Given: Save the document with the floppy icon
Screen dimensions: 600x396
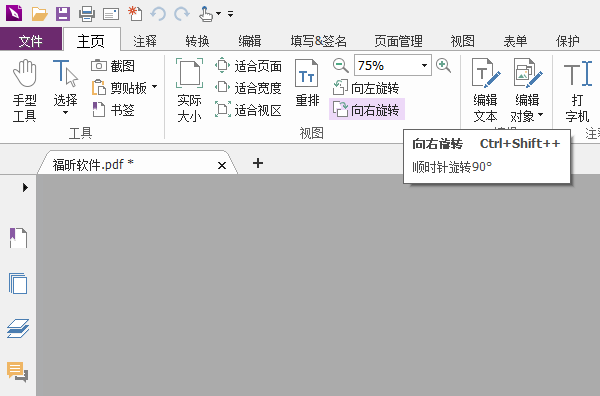Looking at the screenshot, I should (x=63, y=14).
